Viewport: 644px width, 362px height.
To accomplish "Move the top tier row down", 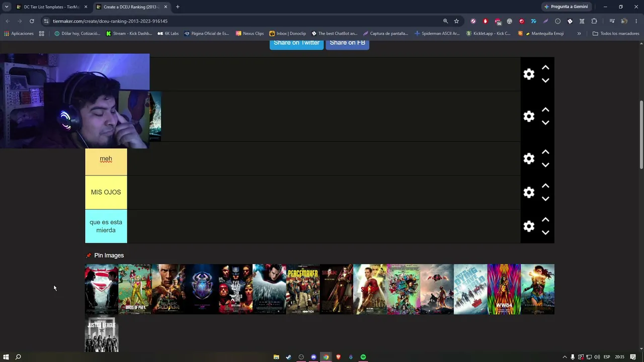I will tap(545, 80).
